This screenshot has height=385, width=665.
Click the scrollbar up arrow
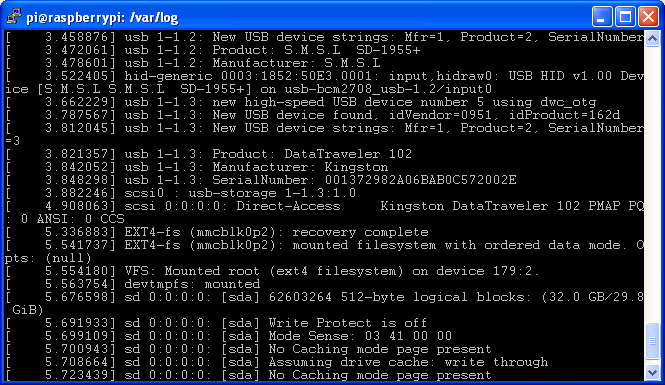(652, 39)
